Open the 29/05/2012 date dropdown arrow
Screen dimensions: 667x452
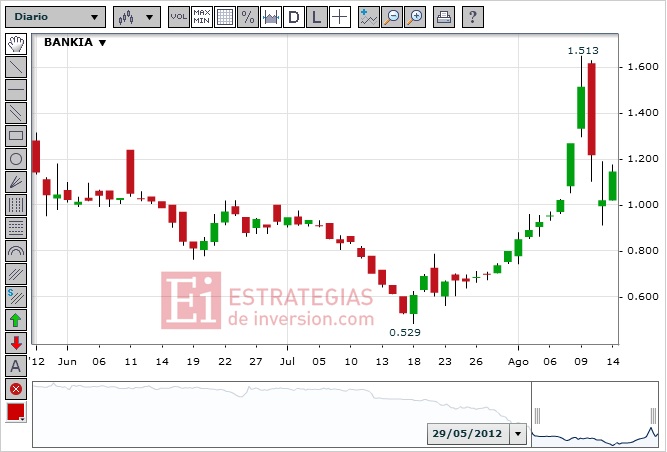click(x=518, y=434)
